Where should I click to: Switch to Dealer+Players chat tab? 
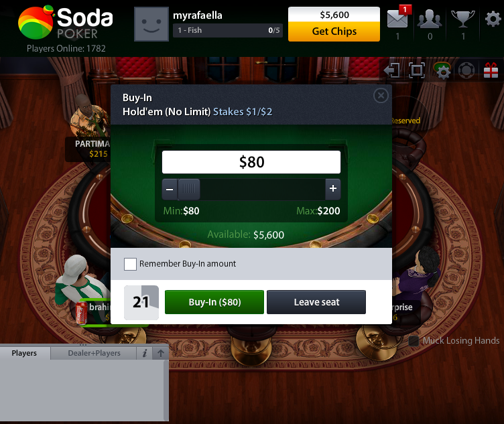click(x=94, y=353)
